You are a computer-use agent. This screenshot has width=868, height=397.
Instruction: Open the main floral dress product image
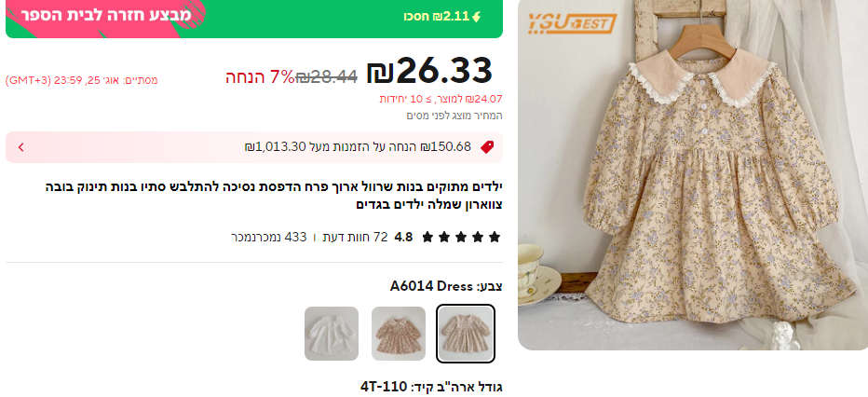[x=693, y=175]
